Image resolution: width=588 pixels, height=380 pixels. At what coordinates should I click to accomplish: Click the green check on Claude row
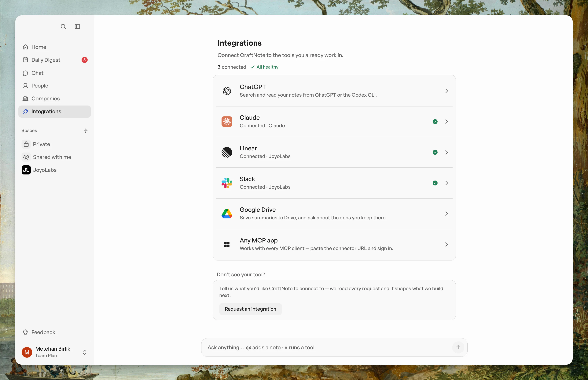(435, 121)
